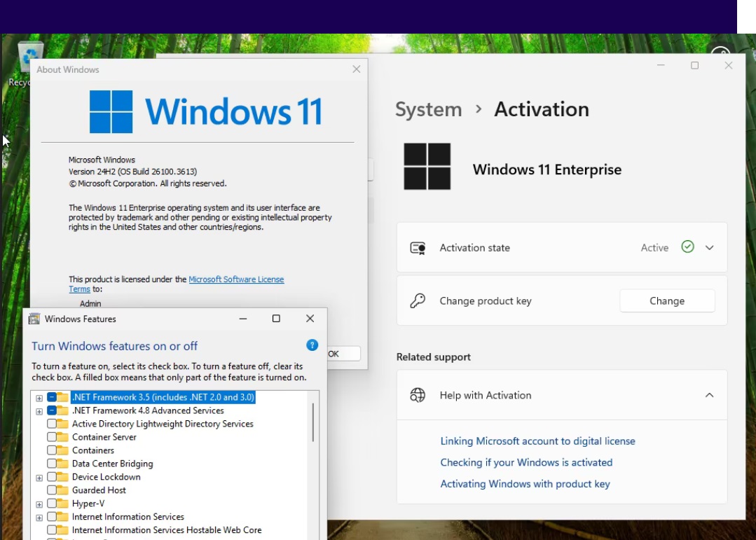
Task: Open Checking if your Windows is activated link
Action: tap(526, 462)
